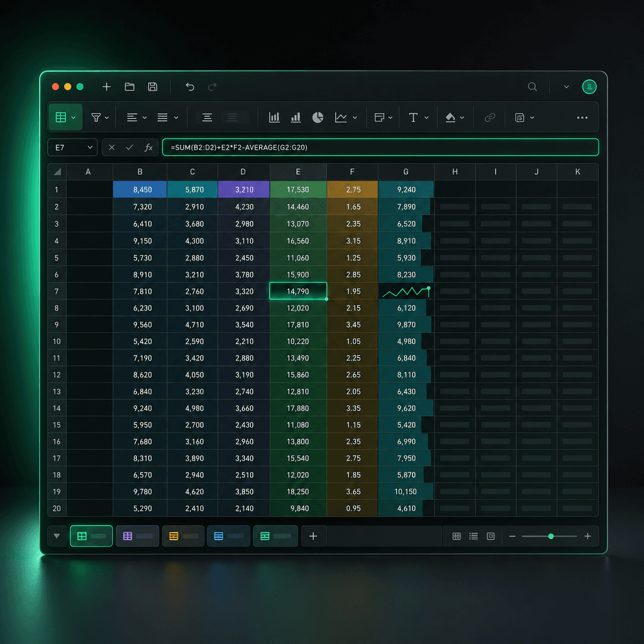644x644 pixels.
Task: Add a new sheet tab
Action: pyautogui.click(x=313, y=536)
